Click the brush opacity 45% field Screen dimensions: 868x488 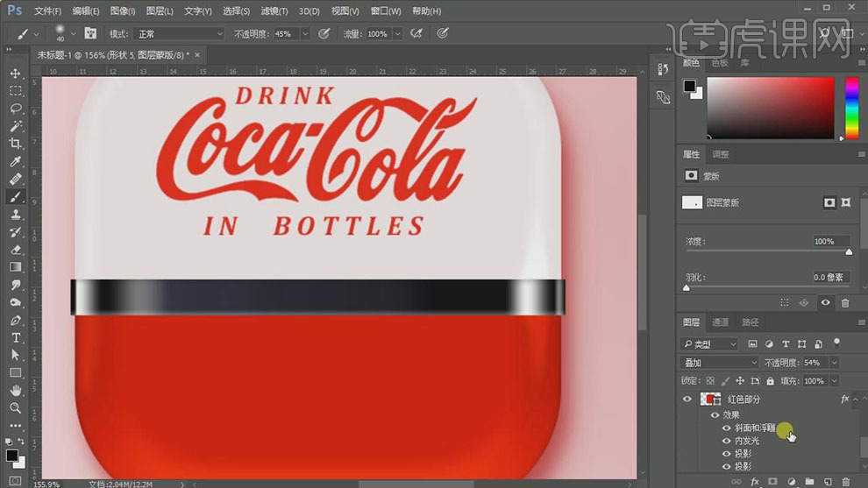284,34
